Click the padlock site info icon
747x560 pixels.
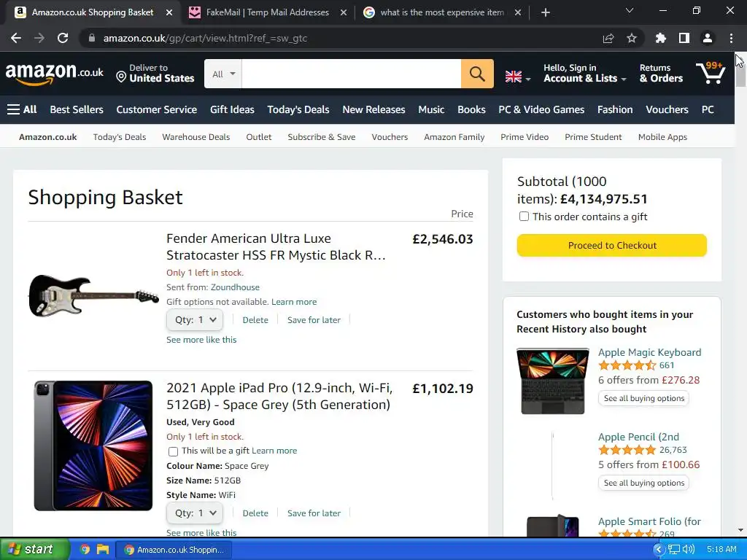92,38
